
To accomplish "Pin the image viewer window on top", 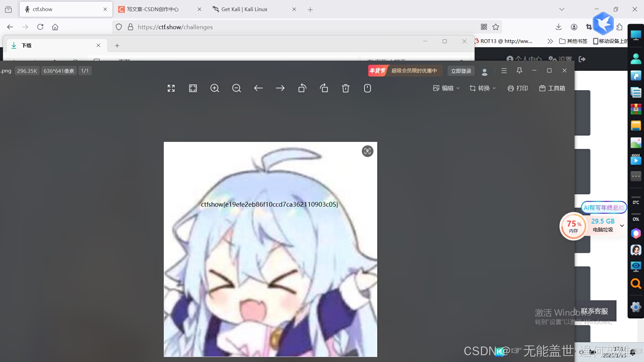I will (519, 70).
